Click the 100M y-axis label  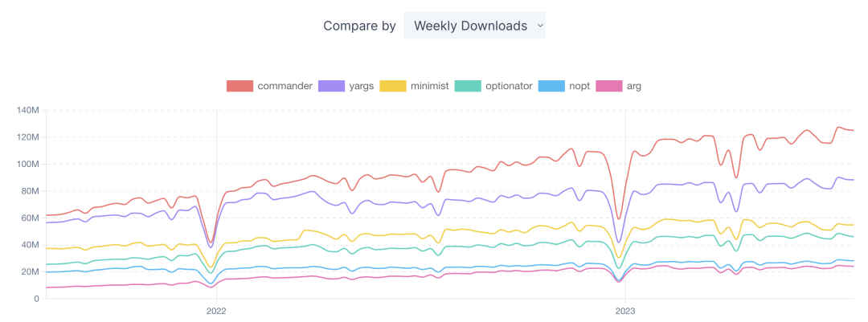(x=27, y=165)
